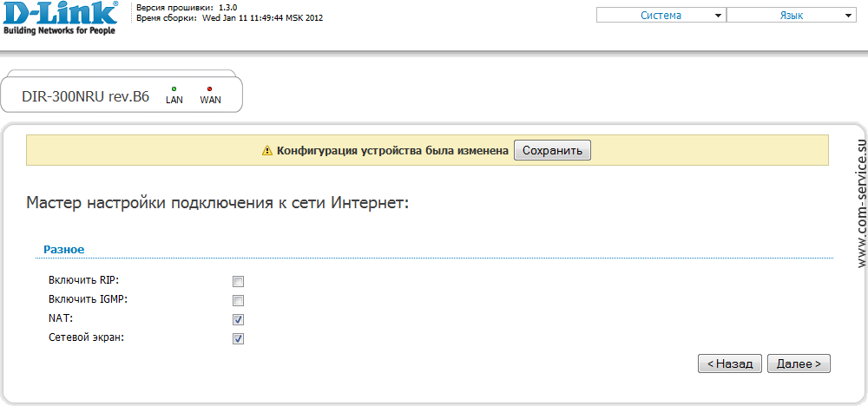Click the DIR-300NRU rev.B6 device label
The image size is (868, 406).
pyautogui.click(x=85, y=95)
